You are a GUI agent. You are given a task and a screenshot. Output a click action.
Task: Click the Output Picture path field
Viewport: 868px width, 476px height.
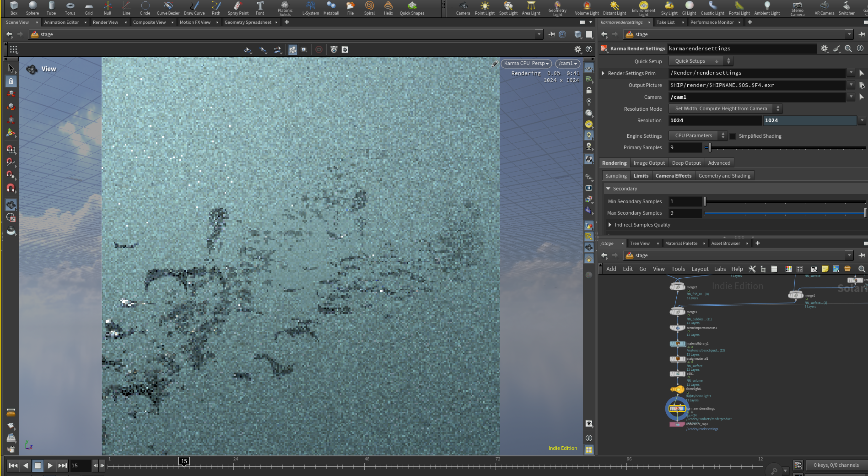757,85
